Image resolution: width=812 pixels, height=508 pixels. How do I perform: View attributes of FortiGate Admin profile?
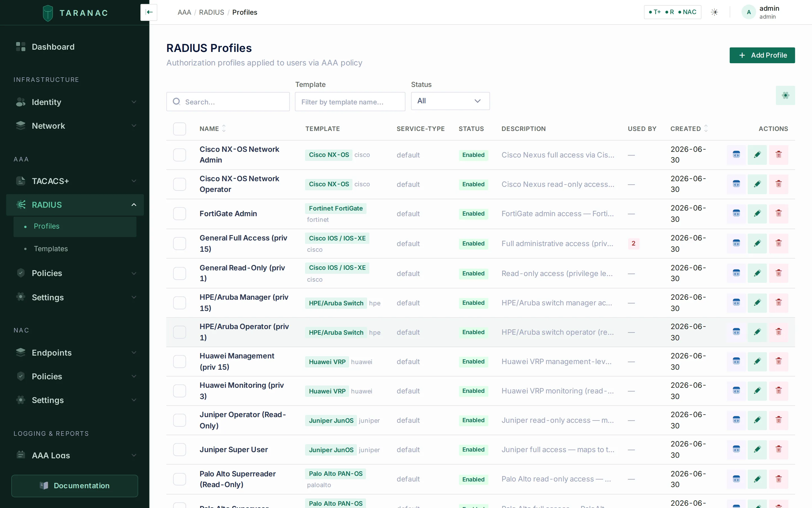[736, 213]
